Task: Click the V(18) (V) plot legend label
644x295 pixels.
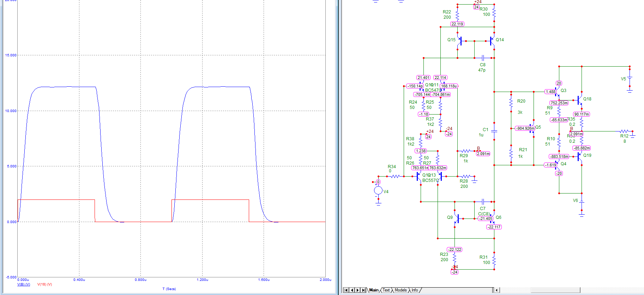Action: [44, 284]
